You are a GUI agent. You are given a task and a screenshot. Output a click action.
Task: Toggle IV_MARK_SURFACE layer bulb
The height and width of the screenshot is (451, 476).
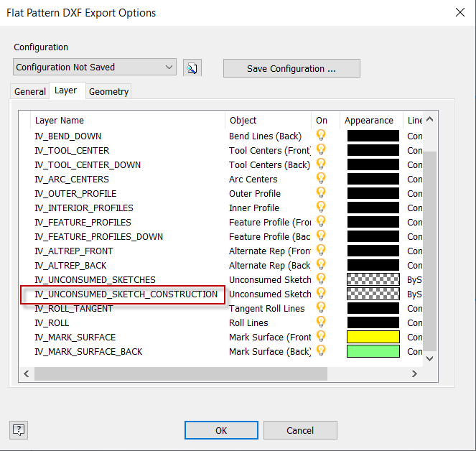(x=321, y=336)
